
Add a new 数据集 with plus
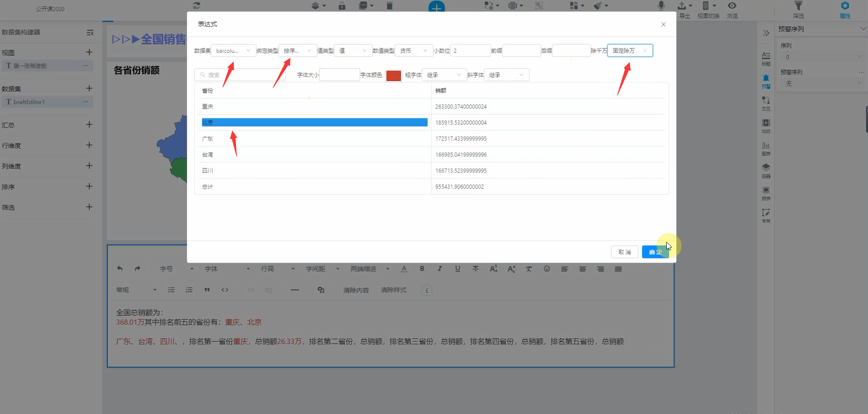pos(89,88)
